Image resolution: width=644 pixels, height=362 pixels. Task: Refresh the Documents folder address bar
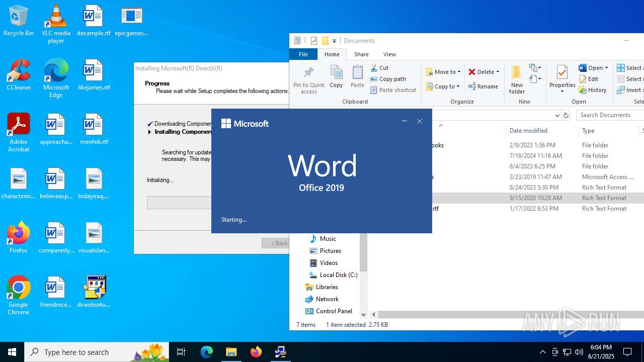pyautogui.click(x=566, y=115)
